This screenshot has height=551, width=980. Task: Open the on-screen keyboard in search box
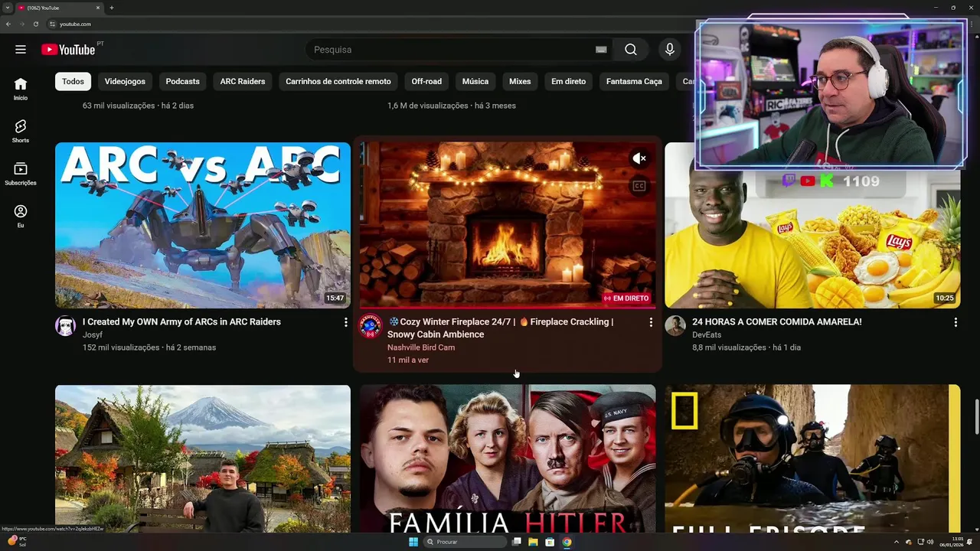[x=601, y=50]
